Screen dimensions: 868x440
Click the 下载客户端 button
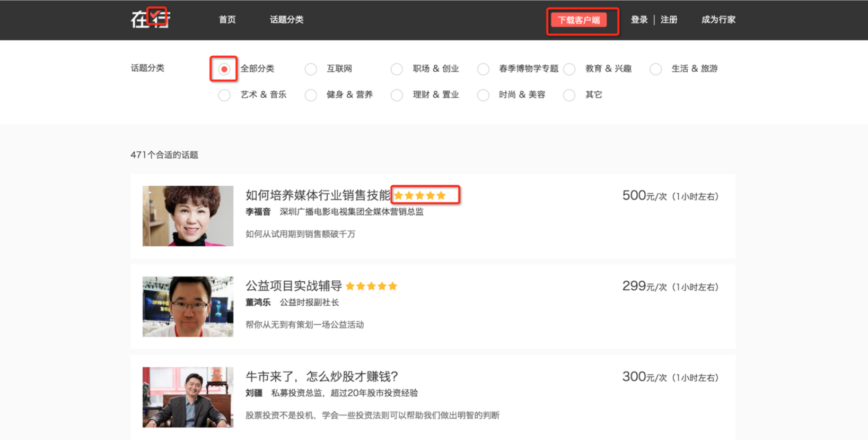(578, 20)
